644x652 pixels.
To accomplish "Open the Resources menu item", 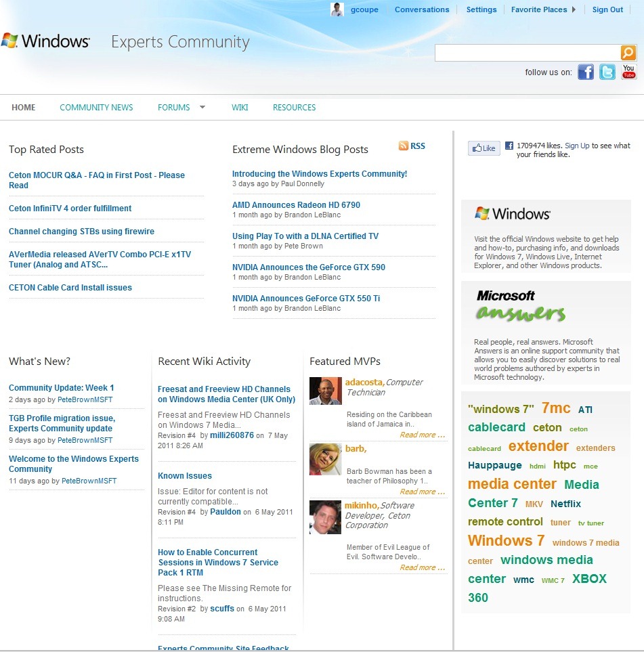I will pyautogui.click(x=294, y=108).
